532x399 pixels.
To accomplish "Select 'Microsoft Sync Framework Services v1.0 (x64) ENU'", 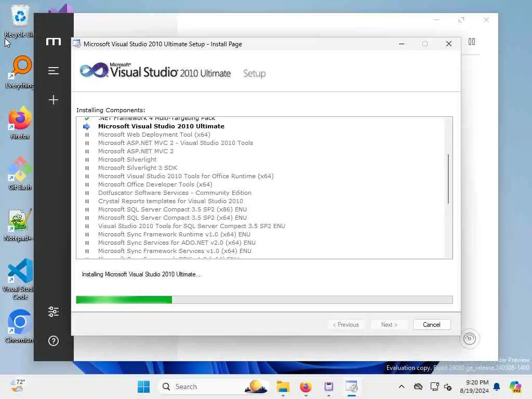I will [260, 251].
